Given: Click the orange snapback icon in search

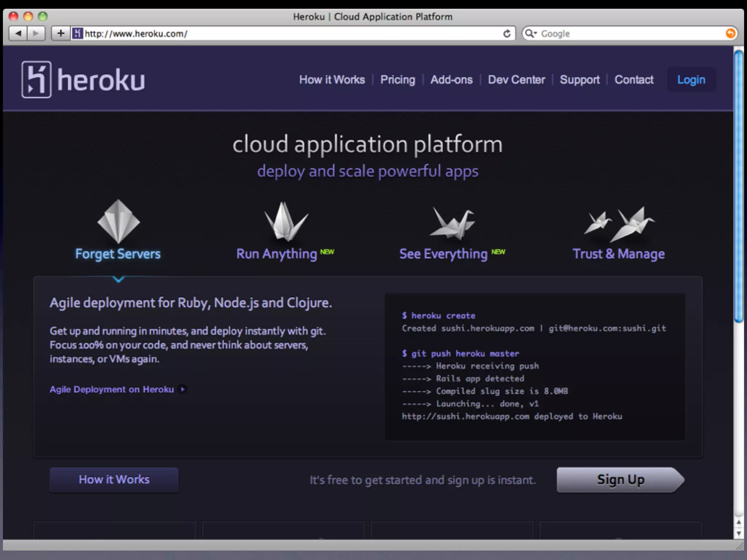Looking at the screenshot, I should click(730, 34).
